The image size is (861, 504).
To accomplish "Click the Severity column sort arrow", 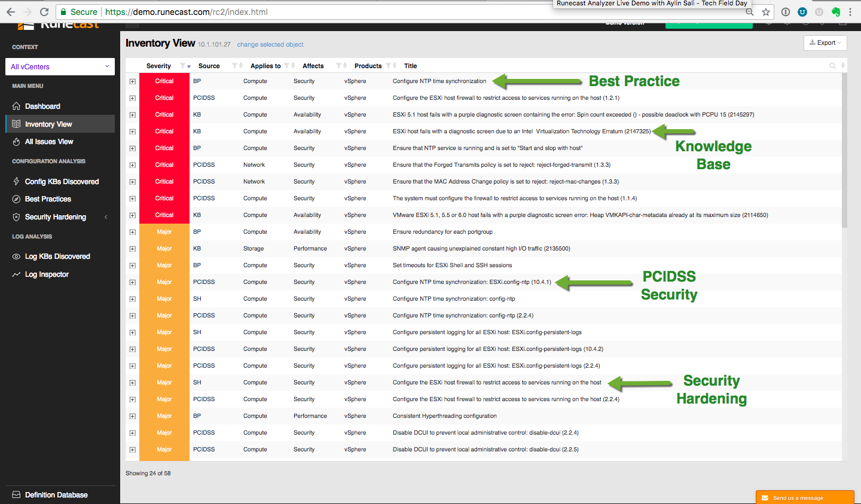I will point(189,66).
